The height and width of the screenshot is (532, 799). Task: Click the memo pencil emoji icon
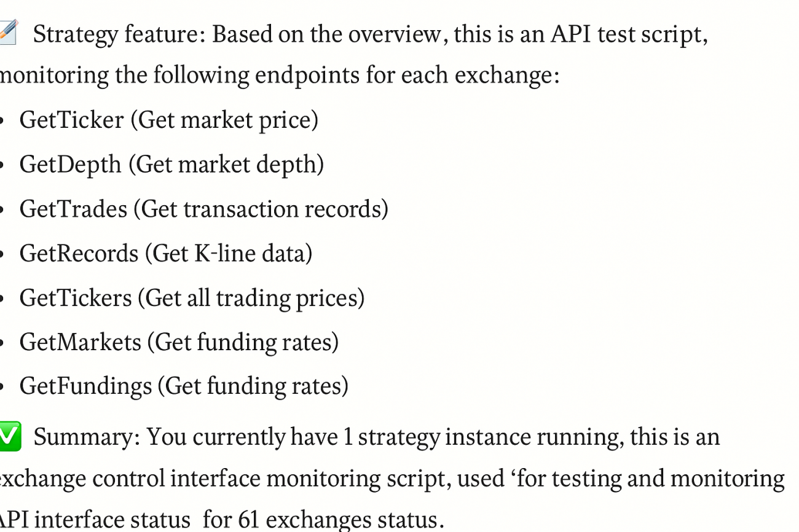click(7, 33)
